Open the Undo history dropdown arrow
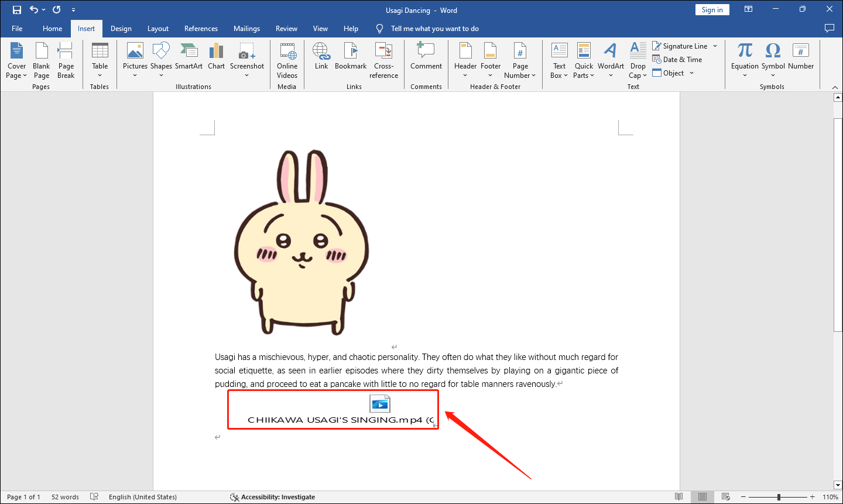This screenshot has width=843, height=504. click(44, 10)
